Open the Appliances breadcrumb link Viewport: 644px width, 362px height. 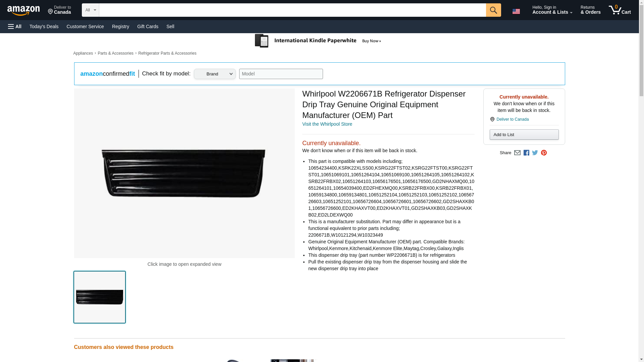[83, 53]
